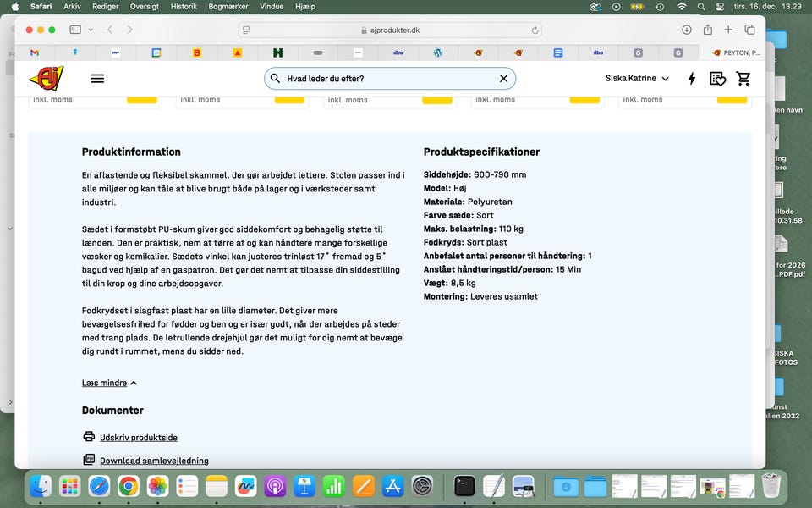
Task: Open Spotlight search in menu bar
Action: tap(700, 7)
